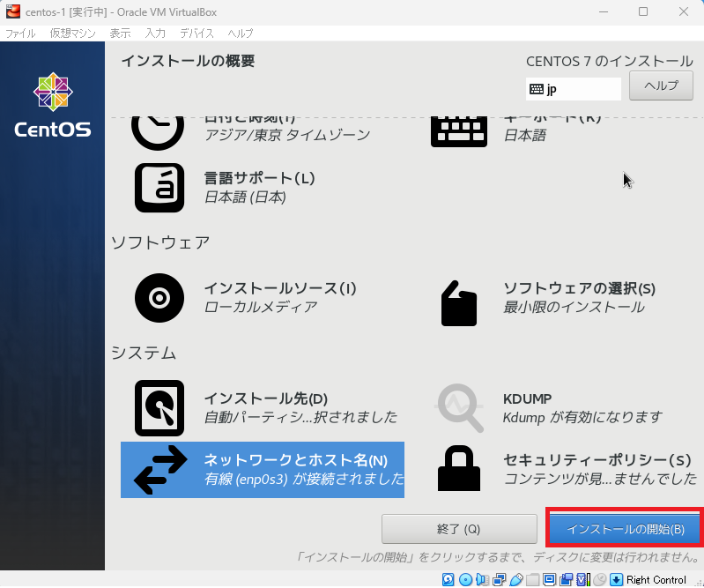Click the shared folders status icon

[532, 579]
